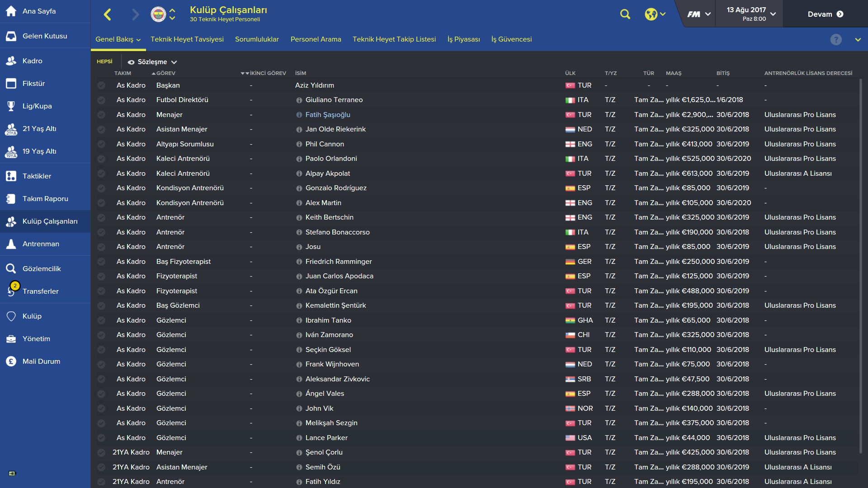Select checkbox for Aziz Yıldırım row
This screenshot has width=868, height=488.
tap(101, 85)
